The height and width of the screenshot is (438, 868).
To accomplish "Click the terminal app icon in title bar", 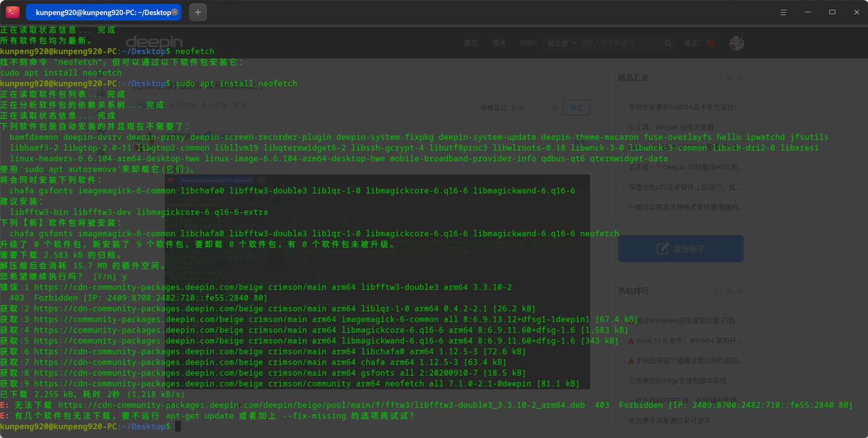I will click(x=13, y=12).
